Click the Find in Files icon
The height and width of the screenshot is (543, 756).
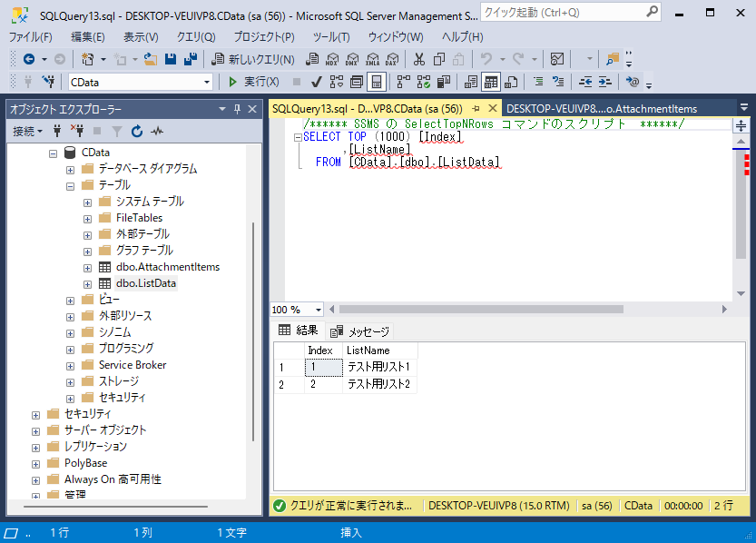pos(613,59)
